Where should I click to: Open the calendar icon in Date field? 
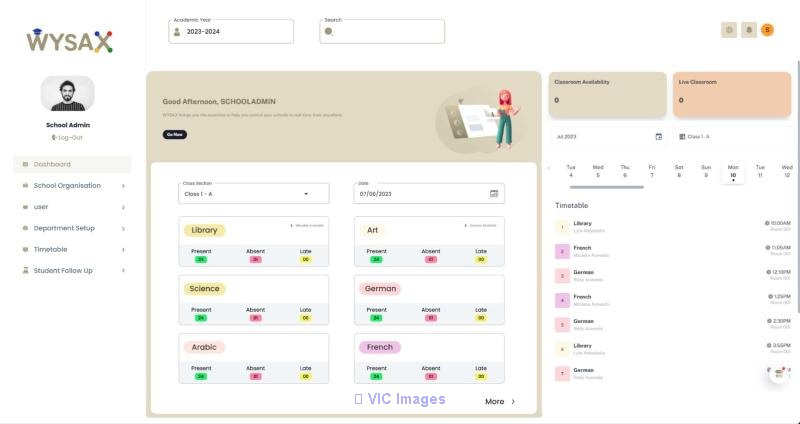pos(494,194)
